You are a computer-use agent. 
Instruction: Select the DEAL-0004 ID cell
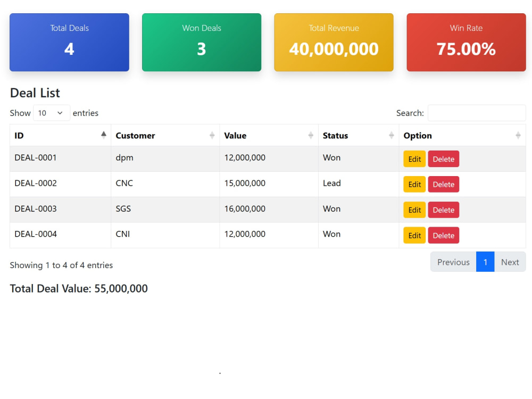click(61, 234)
